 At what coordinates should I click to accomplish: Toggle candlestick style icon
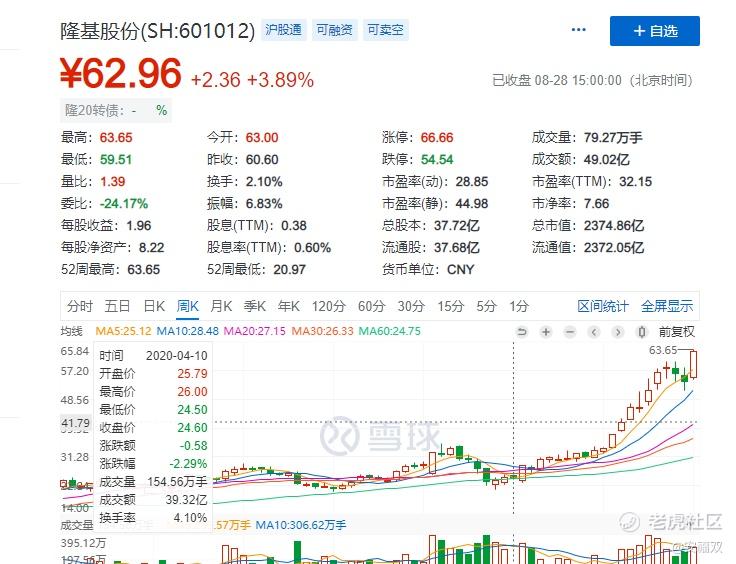[x=642, y=332]
